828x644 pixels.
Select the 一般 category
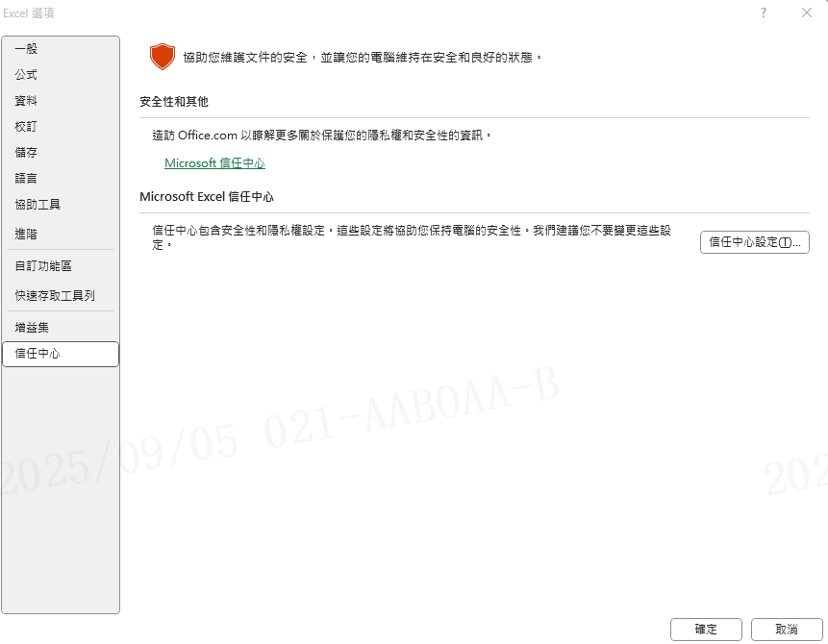pyautogui.click(x=27, y=49)
